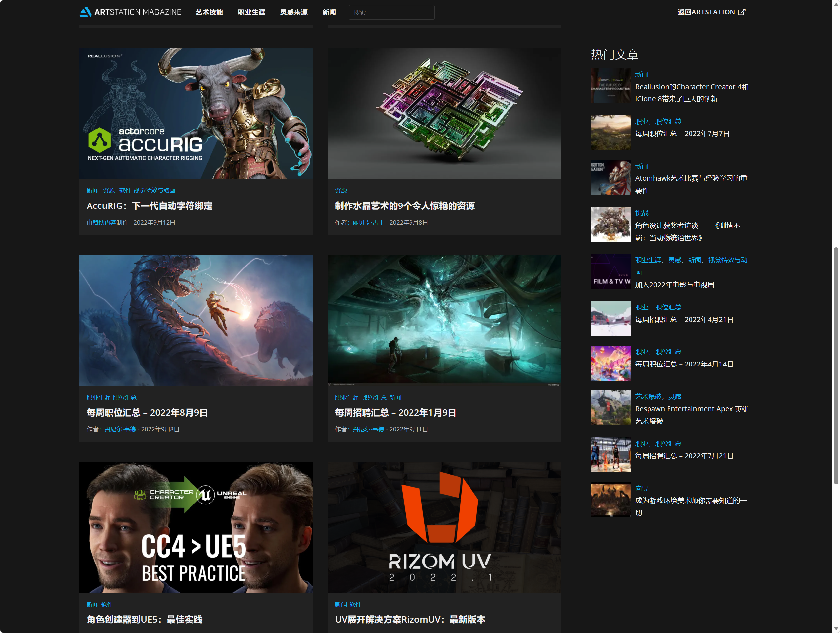Open title 每周职位汇总 – 2022年8月9日
Screen dimensions: 840x633
click(x=147, y=413)
